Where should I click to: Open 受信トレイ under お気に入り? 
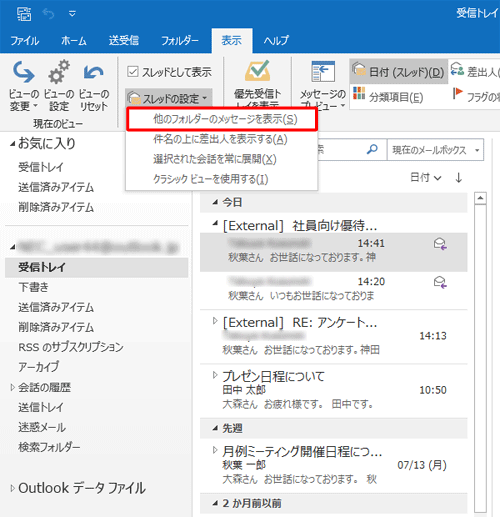40,167
